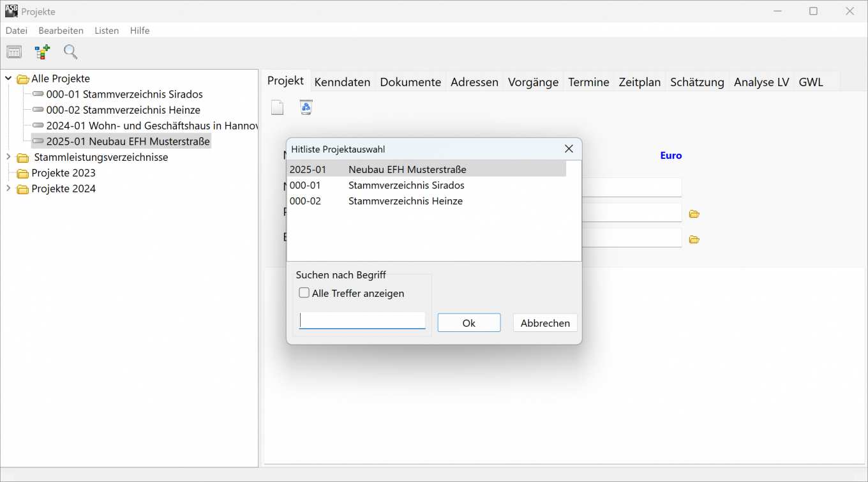This screenshot has width=868, height=482.
Task: Expand the Stammleistungsverzeichnisse folder
Action: tap(8, 157)
